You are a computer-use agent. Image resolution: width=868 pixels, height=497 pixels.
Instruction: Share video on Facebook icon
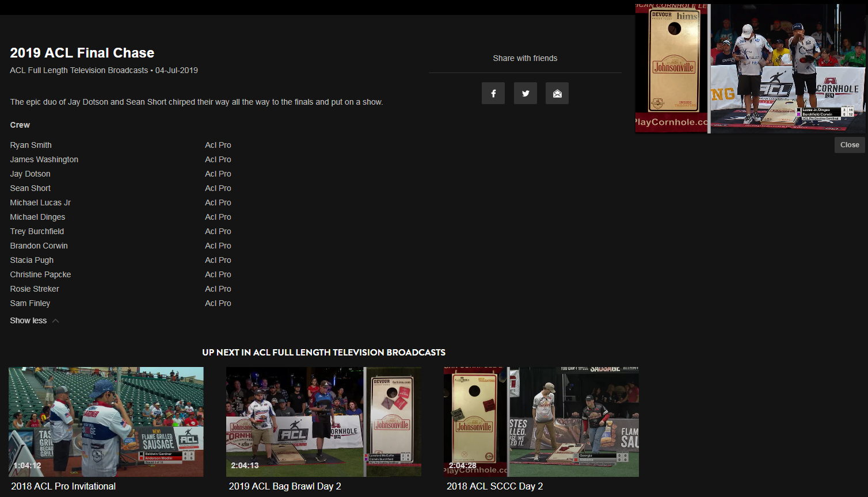(x=493, y=93)
